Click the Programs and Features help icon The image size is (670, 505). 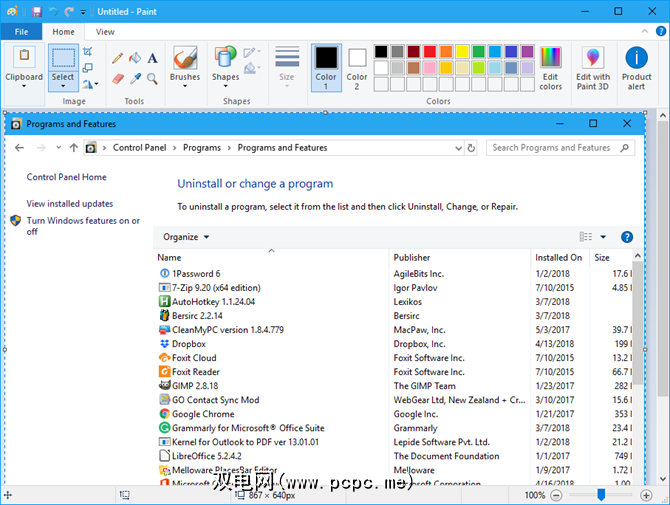pos(627,237)
